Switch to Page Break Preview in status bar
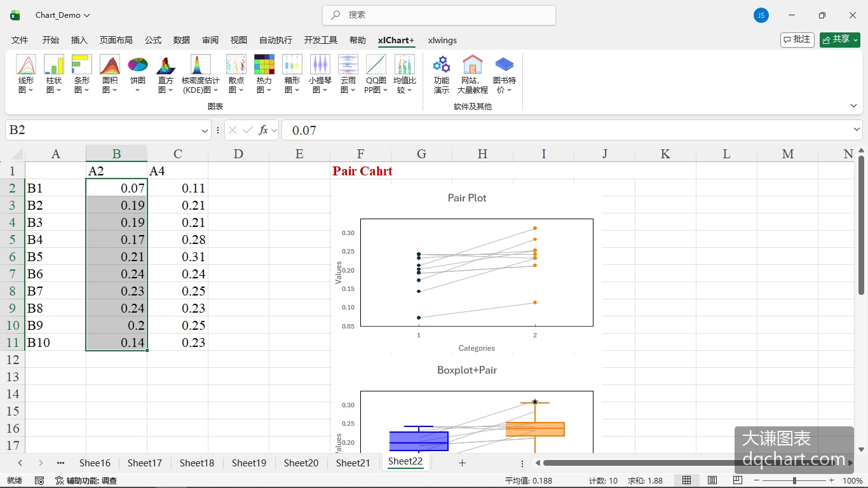 (x=738, y=480)
